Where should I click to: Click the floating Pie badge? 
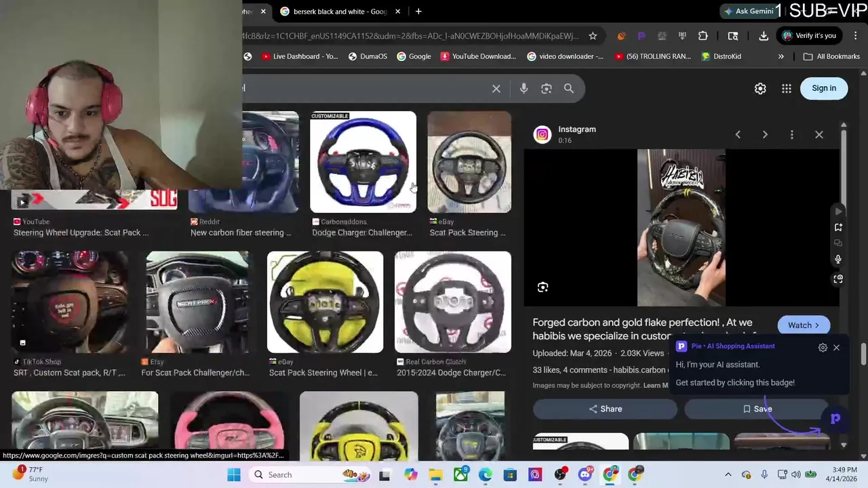click(x=835, y=419)
